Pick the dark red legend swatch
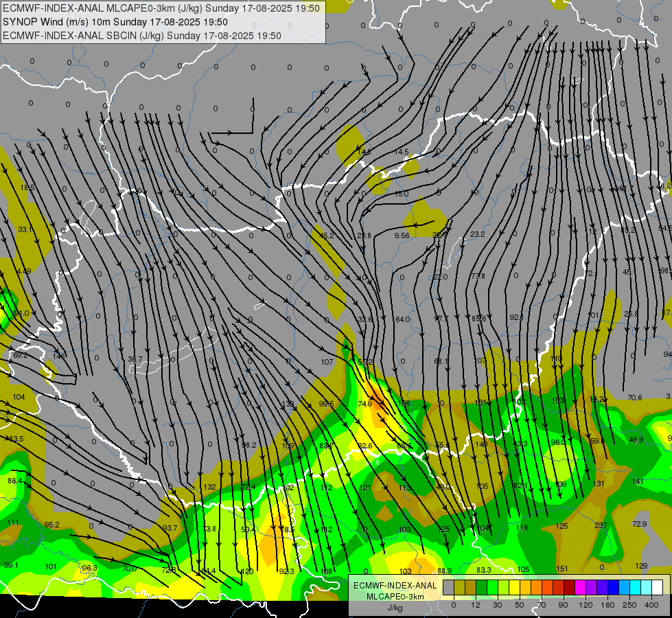This screenshot has width=672, height=618. tap(569, 588)
